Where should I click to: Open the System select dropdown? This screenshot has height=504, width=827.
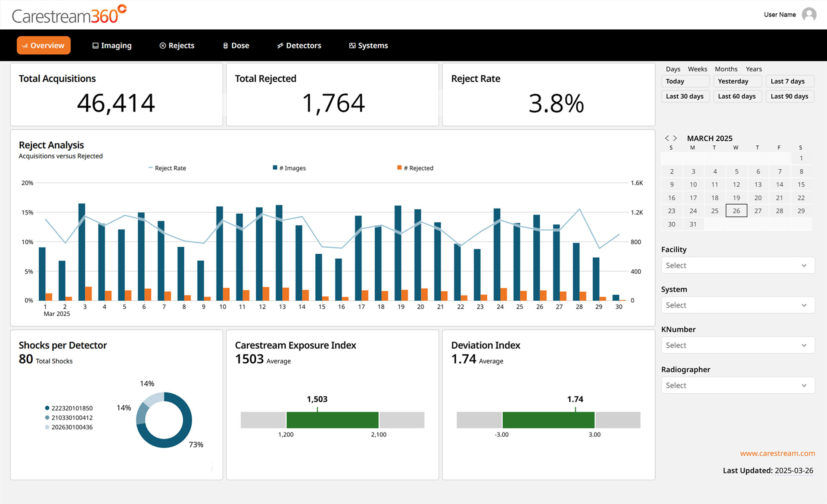tap(737, 305)
